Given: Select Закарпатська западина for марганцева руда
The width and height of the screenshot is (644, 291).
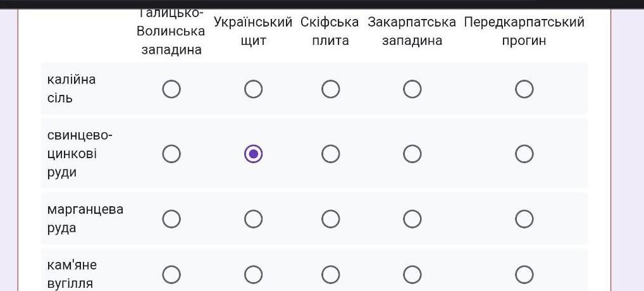Looking at the screenshot, I should tap(412, 219).
